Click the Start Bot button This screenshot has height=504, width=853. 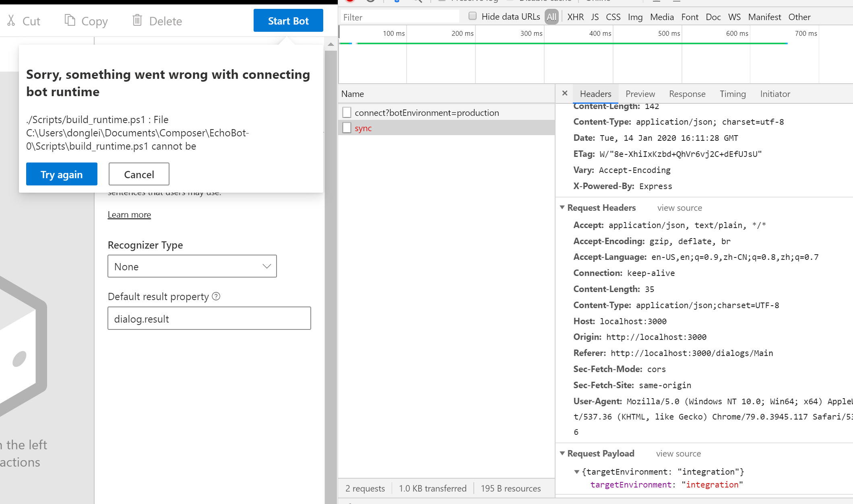[x=288, y=21]
